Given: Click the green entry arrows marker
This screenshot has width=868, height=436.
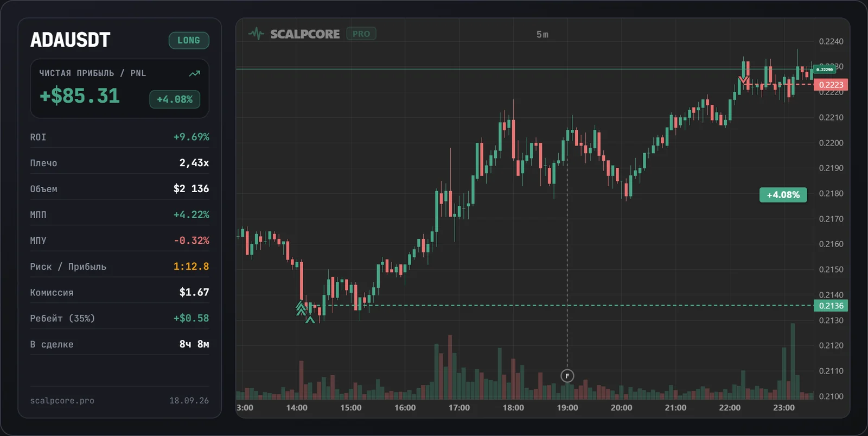Looking at the screenshot, I should [301, 308].
